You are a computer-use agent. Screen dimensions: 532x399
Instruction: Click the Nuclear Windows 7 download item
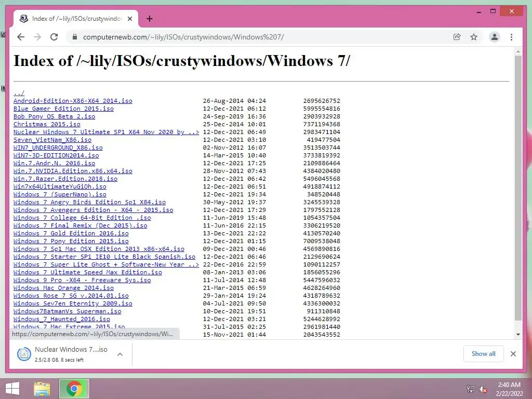point(71,354)
